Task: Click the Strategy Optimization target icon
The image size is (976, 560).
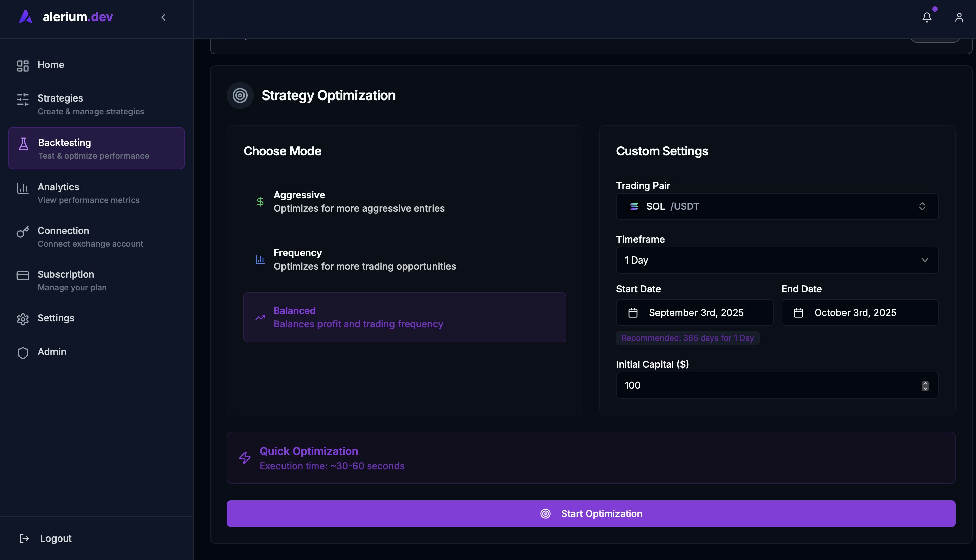Action: [x=240, y=95]
